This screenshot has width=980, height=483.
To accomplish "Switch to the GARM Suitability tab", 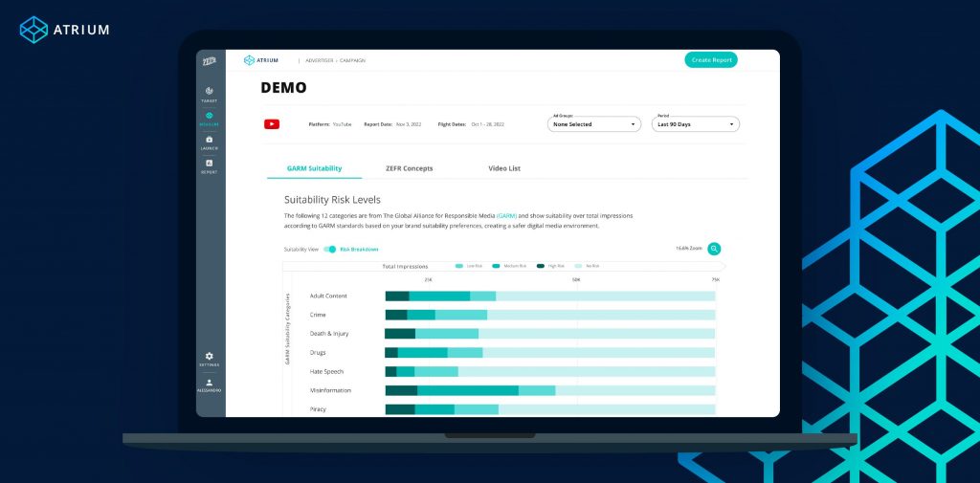I will 314,168.
